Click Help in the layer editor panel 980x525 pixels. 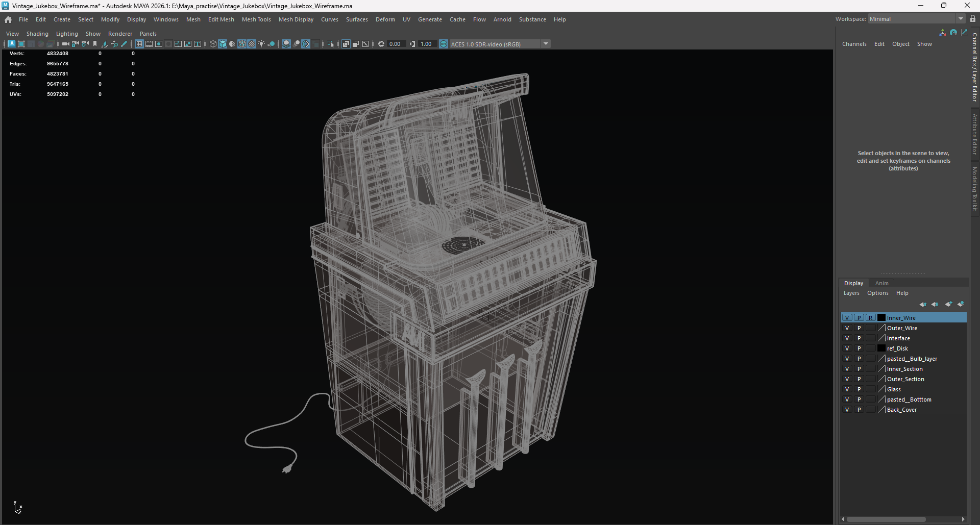[902, 293]
